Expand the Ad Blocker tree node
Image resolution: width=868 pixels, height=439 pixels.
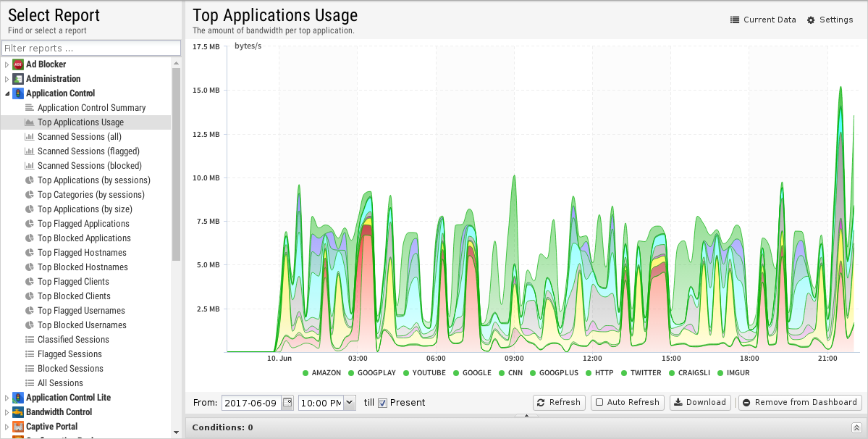(x=7, y=64)
